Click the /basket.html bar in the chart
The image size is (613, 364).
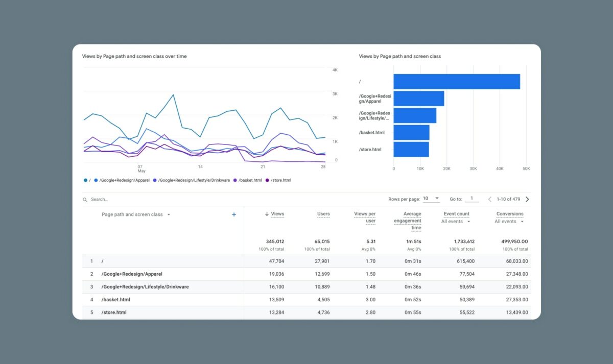411,132
